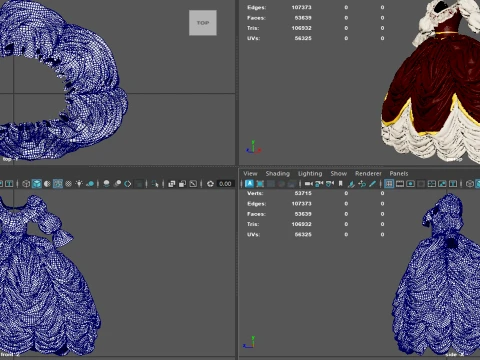Click the Image Plane icon
This screenshot has height=360, width=480.
click(x=351, y=184)
